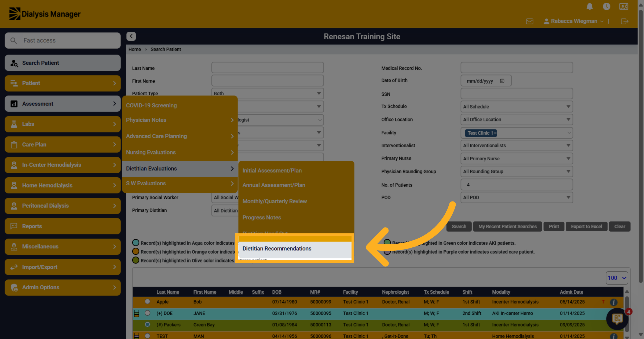The image size is (644, 339).
Task: Remove Test Clinic 1 facility tag
Action: pyautogui.click(x=495, y=133)
